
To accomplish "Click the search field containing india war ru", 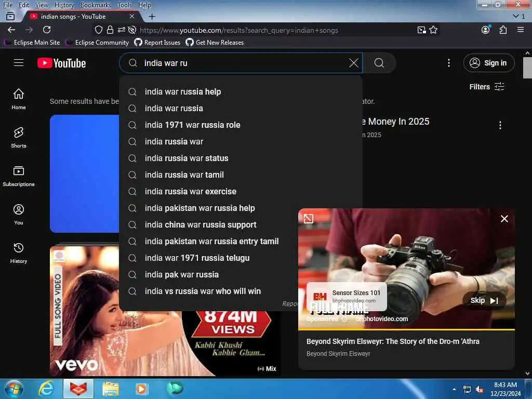I will point(241,63).
